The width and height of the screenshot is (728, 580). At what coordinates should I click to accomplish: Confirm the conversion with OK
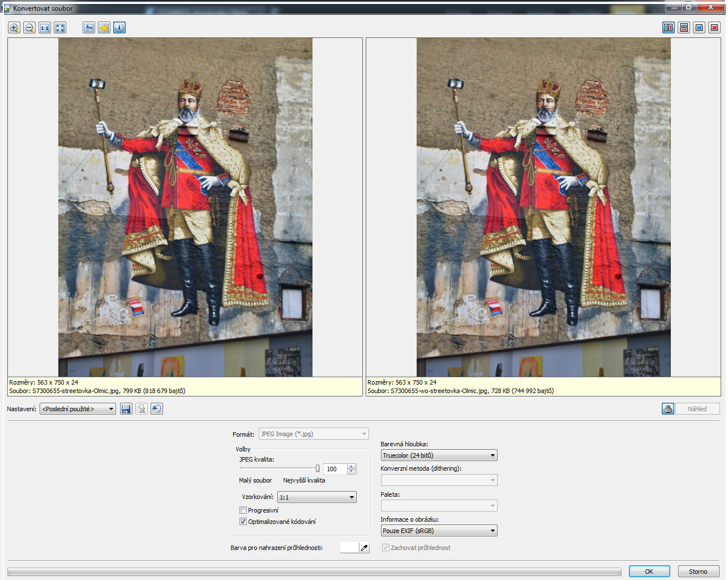649,572
